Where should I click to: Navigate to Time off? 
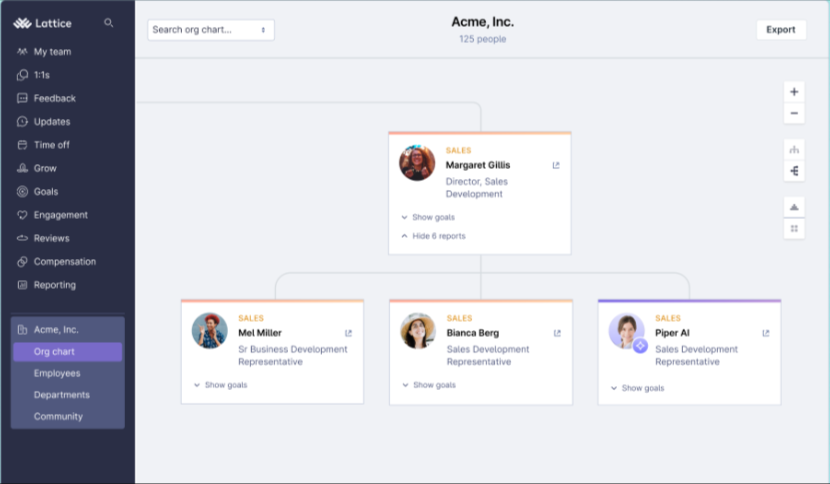(51, 145)
